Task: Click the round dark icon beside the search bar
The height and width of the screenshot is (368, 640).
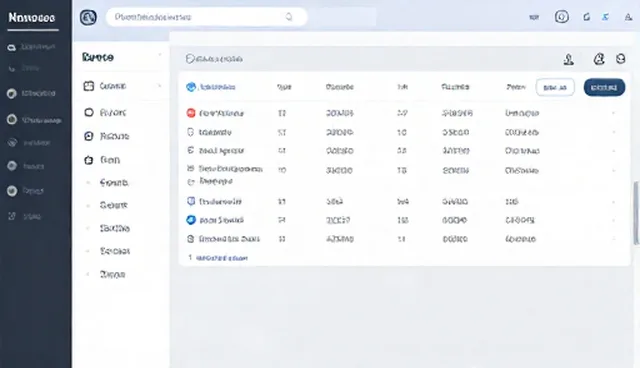Action: pos(88,18)
